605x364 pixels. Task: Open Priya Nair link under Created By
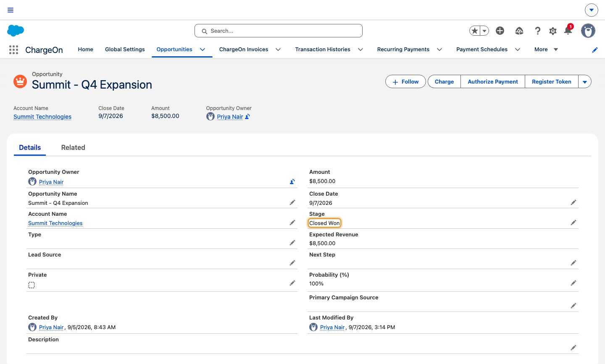[51, 327]
